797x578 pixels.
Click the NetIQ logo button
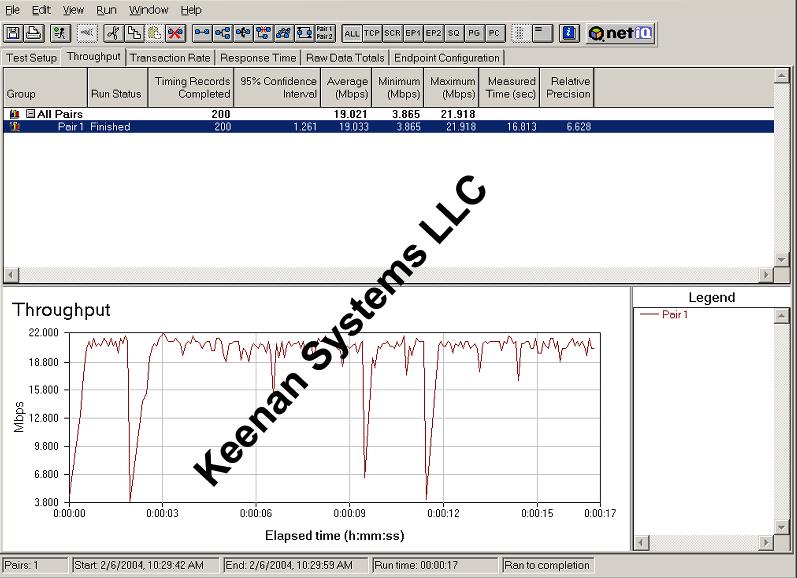[620, 34]
